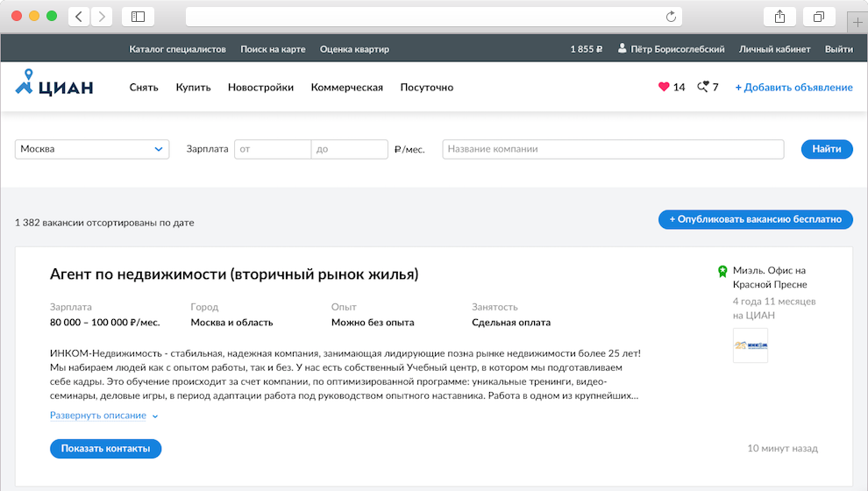Select the Коммерческая menu item

tap(347, 88)
